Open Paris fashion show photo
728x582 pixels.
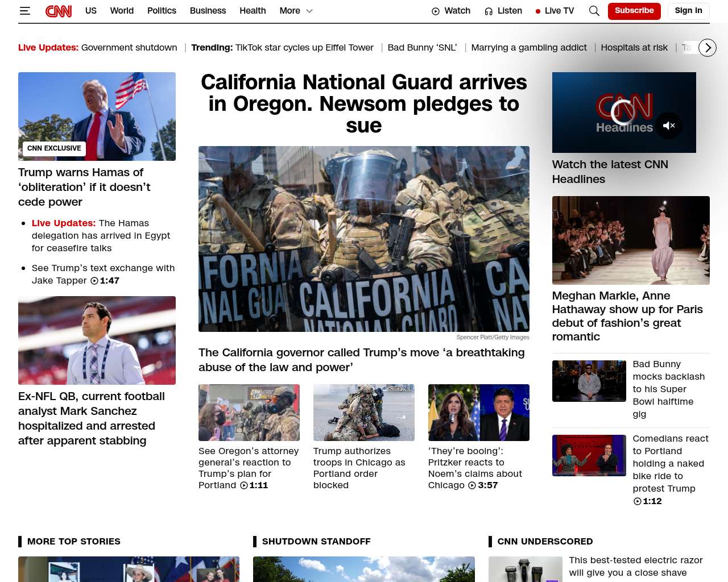pos(631,240)
